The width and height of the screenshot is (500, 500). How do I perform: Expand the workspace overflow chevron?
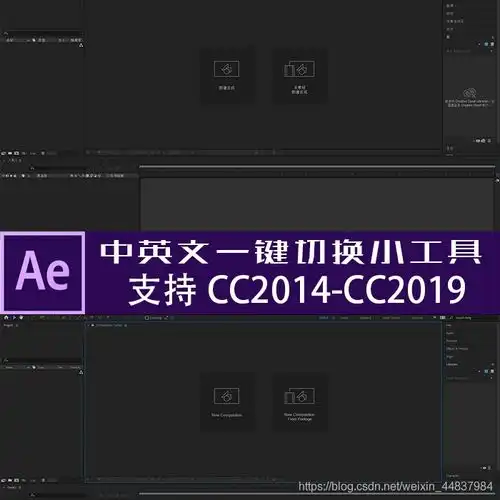click(x=434, y=318)
